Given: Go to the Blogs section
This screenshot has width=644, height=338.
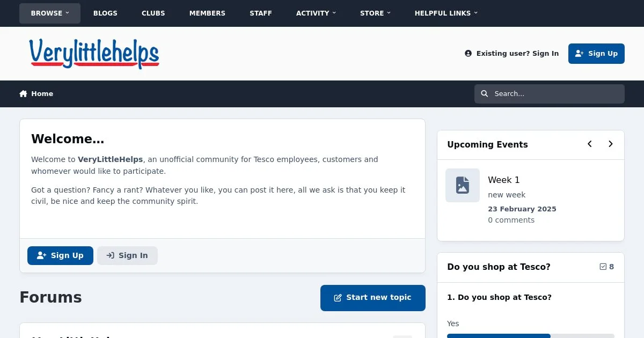Looking at the screenshot, I should (x=105, y=13).
